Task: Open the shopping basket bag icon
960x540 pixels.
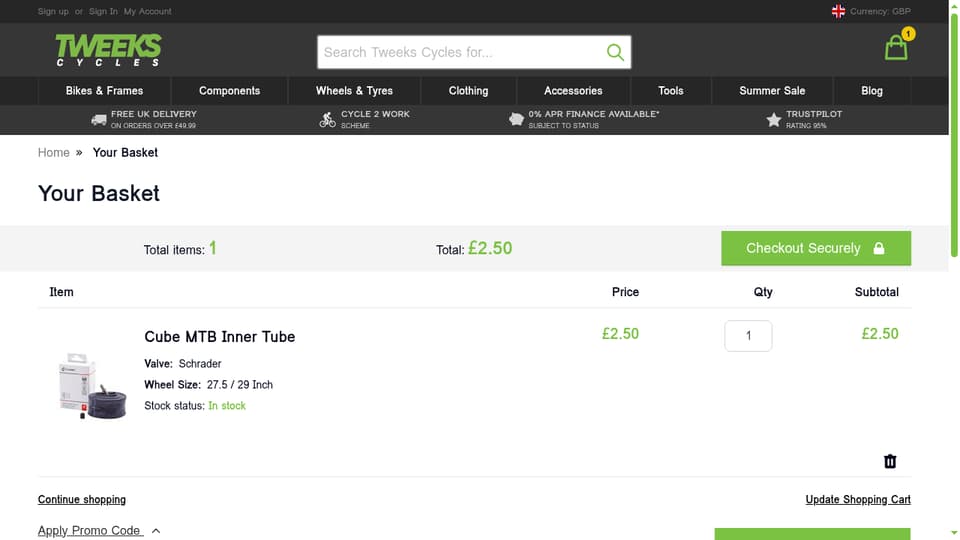Action: (x=896, y=48)
